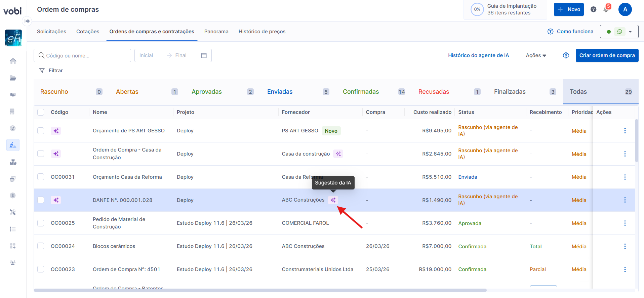Go to home icon in sidebar

[13, 61]
